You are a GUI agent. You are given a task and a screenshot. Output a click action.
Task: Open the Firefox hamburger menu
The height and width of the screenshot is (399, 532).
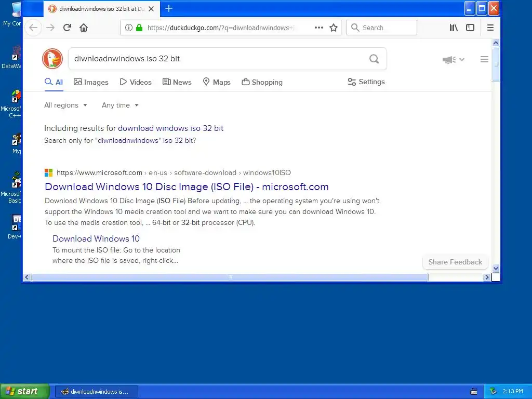[490, 28]
